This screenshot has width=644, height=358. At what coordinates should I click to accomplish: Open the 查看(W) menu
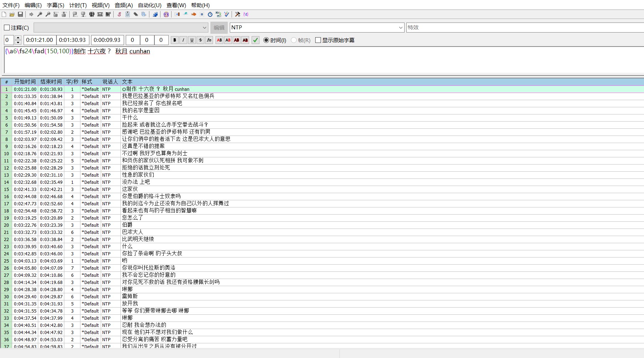[x=176, y=5]
